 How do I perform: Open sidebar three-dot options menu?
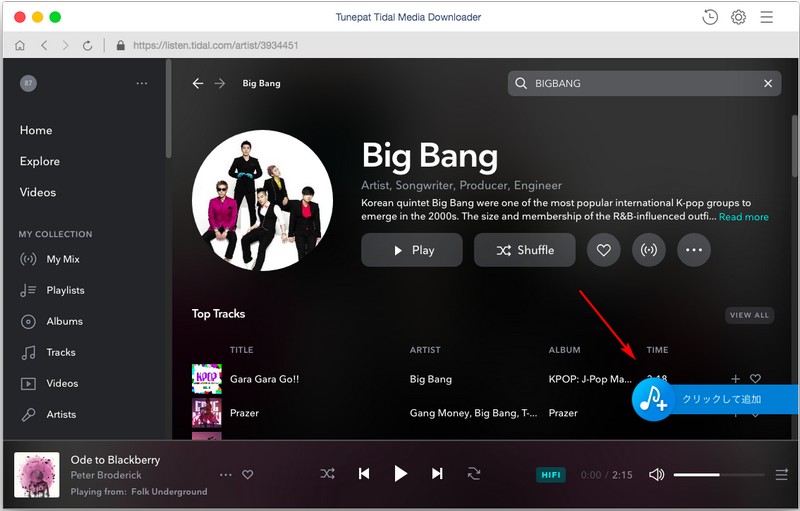(x=142, y=83)
